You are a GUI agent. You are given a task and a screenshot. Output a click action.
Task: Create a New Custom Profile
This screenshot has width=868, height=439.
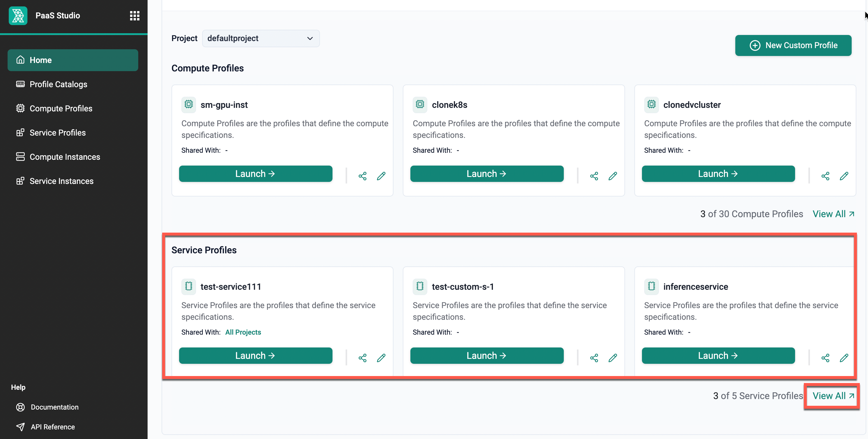[793, 45]
